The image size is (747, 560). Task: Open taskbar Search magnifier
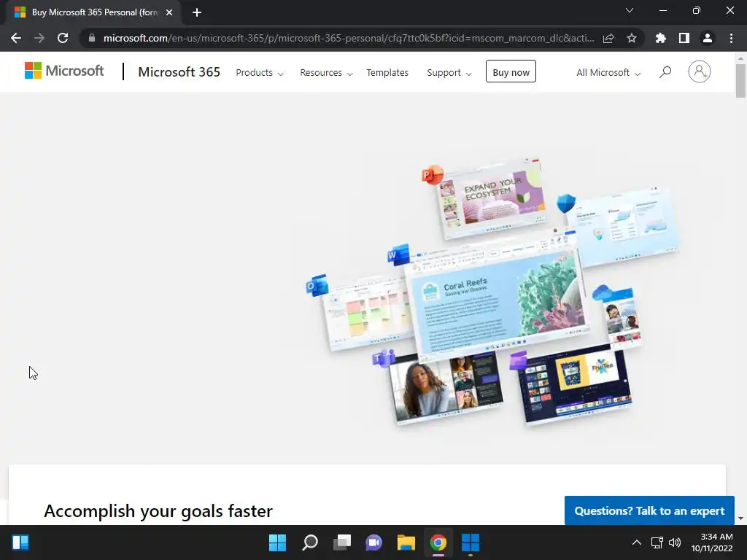(x=309, y=542)
